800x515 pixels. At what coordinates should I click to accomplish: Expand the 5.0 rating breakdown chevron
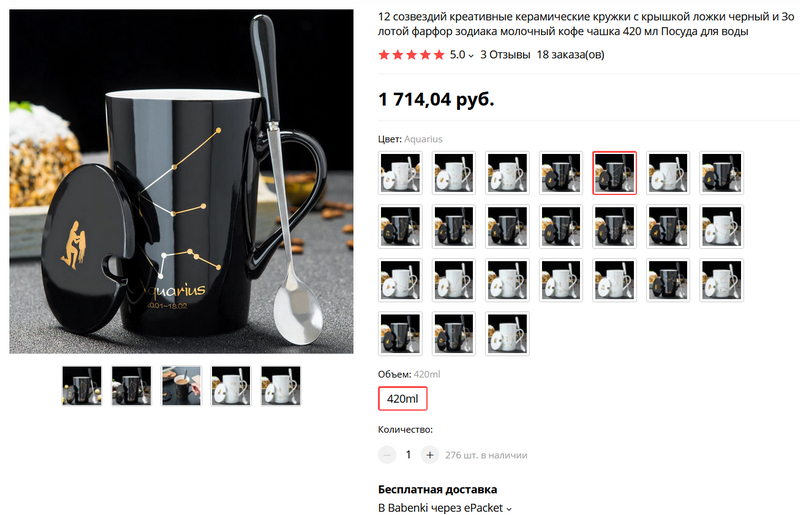tap(471, 56)
